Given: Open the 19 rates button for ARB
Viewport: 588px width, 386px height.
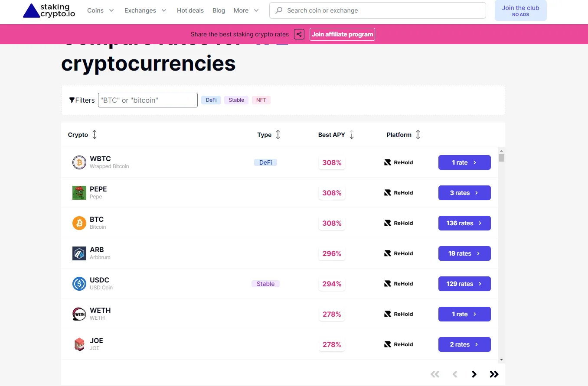Looking at the screenshot, I should click(464, 253).
